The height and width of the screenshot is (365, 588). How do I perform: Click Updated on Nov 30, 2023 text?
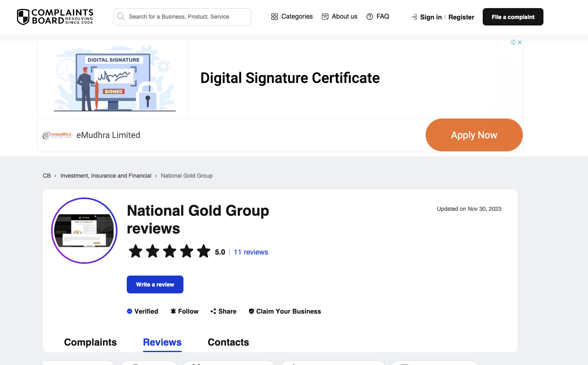tap(469, 209)
